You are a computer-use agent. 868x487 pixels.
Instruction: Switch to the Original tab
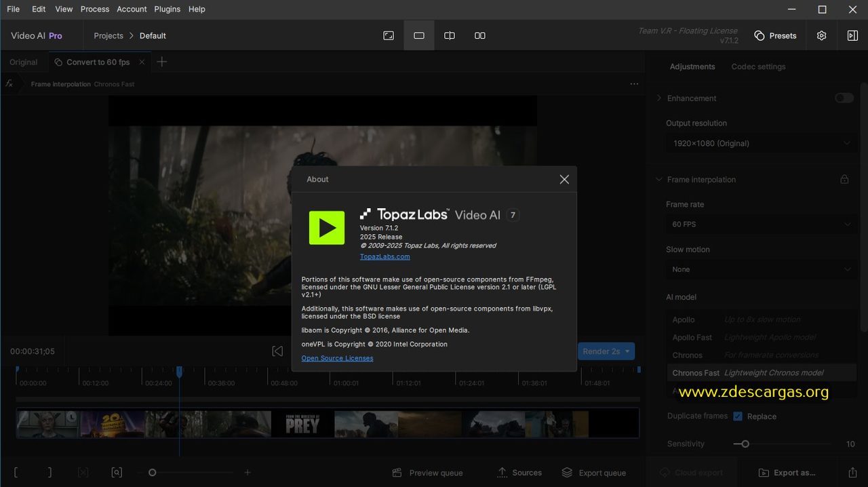pos(24,62)
